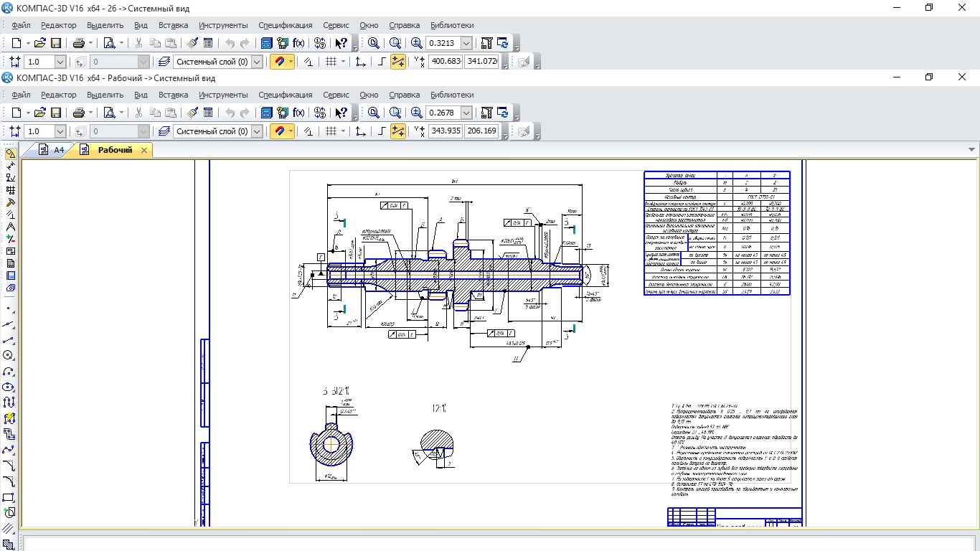The height and width of the screenshot is (551, 980).
Task: Open Библиотеки menu in Рабочий window
Action: (452, 95)
